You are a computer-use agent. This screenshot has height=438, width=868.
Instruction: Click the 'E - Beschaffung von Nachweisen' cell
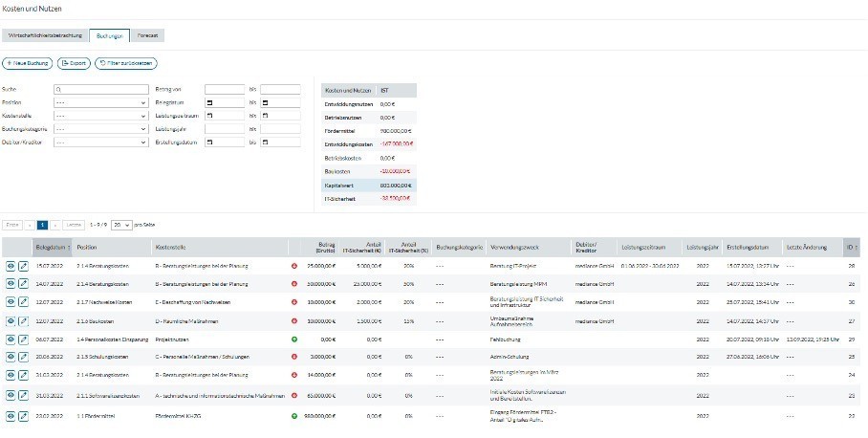193,302
